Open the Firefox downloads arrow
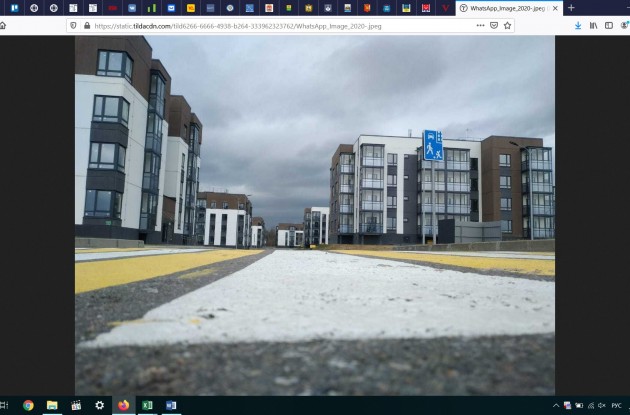This screenshot has height=415, width=630. (x=578, y=25)
